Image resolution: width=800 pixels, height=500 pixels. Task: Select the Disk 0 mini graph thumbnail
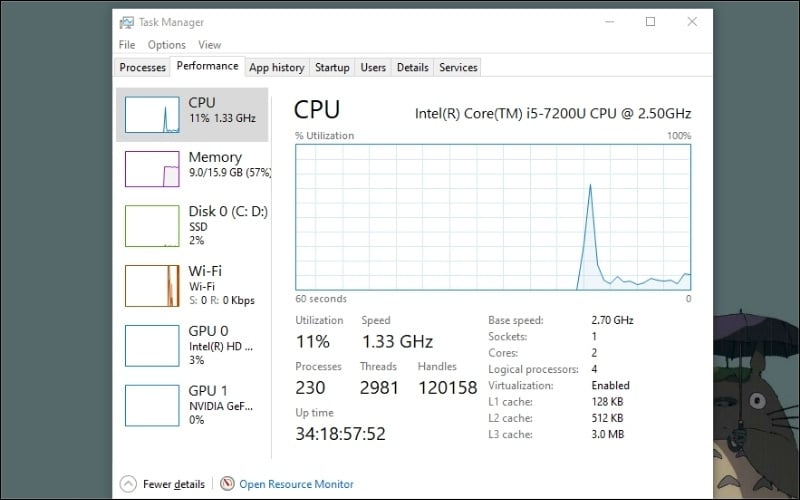pyautogui.click(x=152, y=226)
